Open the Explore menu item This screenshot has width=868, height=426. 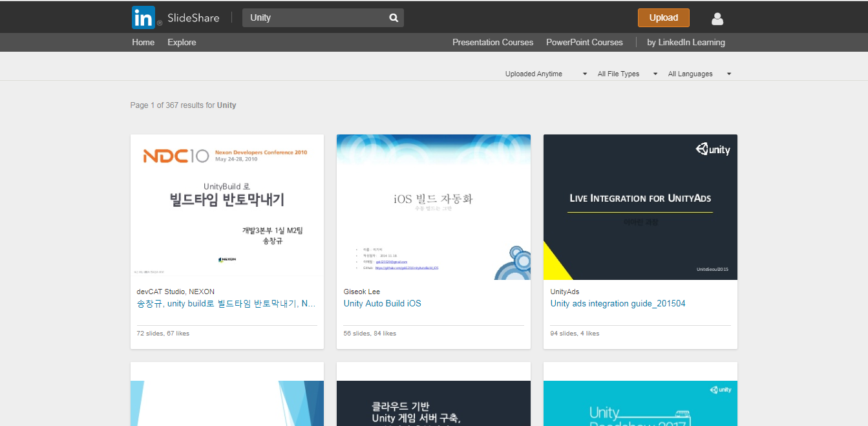coord(182,42)
